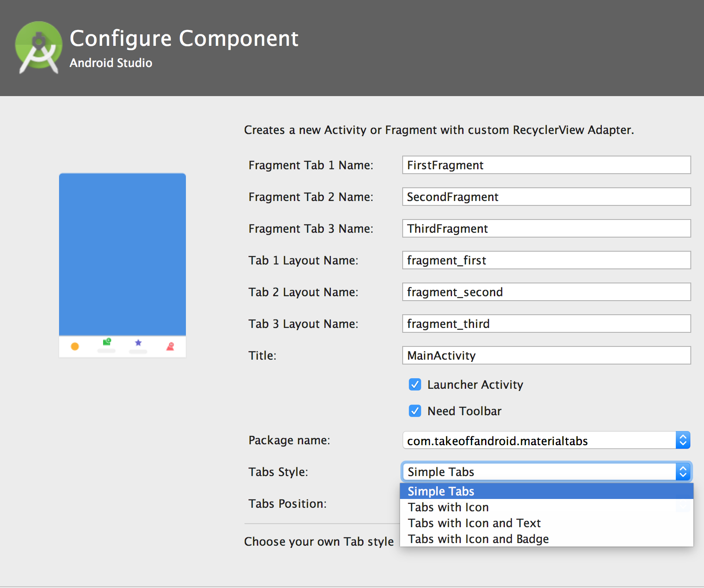This screenshot has height=588, width=704.
Task: Click the blue template preview thumbnail
Action: [x=122, y=254]
